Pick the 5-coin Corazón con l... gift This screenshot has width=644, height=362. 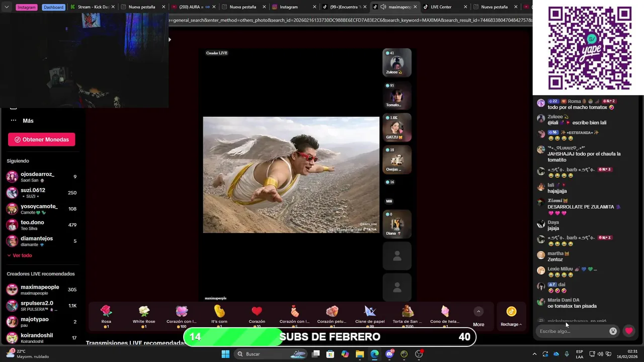coord(294,316)
